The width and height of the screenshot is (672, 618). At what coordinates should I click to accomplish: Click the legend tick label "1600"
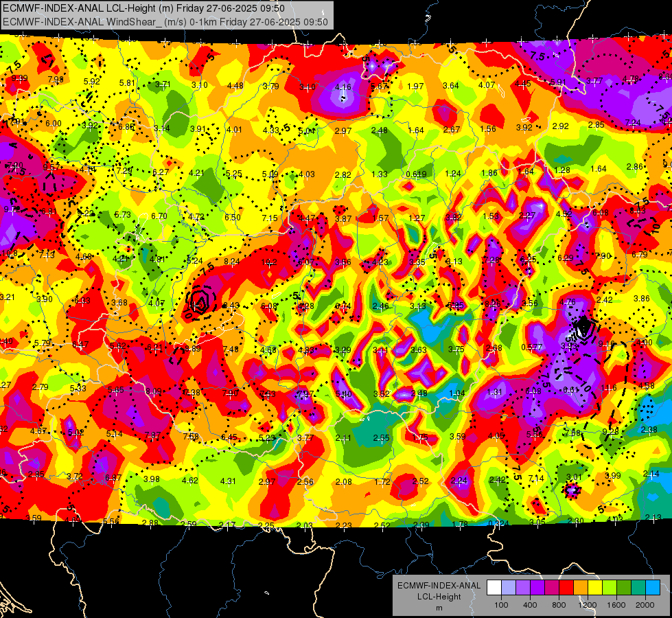coord(616,605)
